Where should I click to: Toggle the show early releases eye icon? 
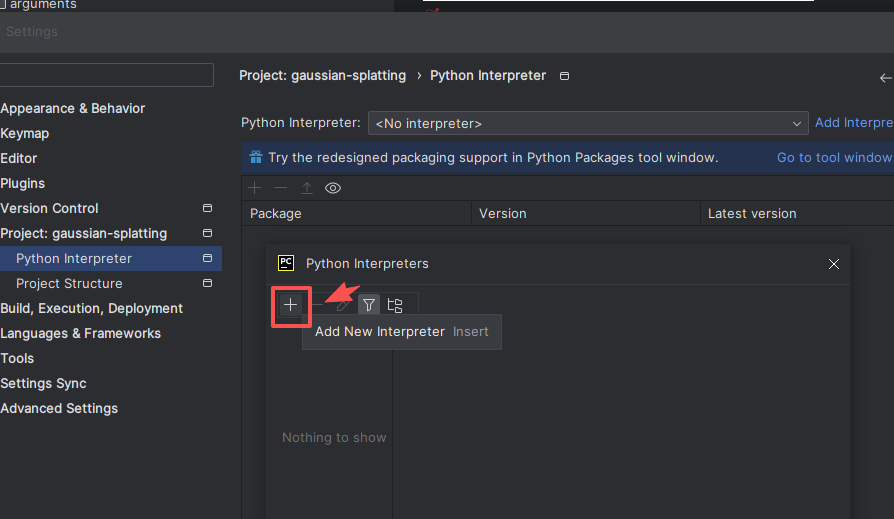333,188
